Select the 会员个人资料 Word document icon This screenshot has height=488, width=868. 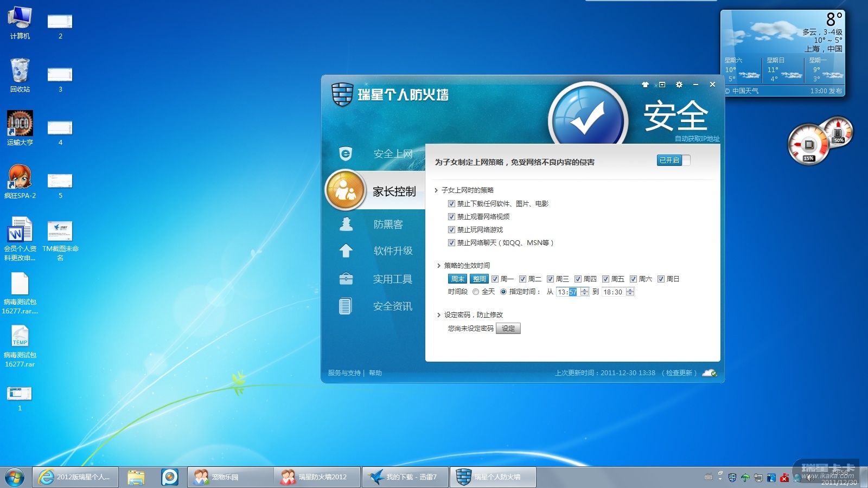coord(20,239)
